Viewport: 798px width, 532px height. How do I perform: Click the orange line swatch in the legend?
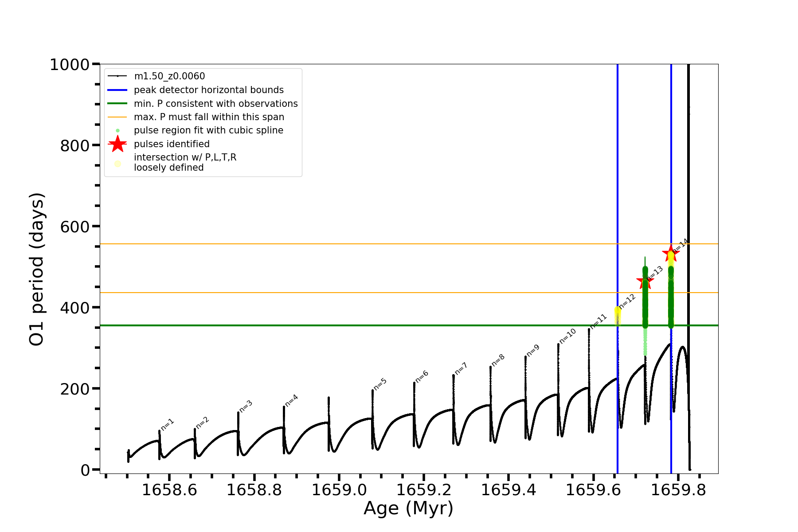point(117,117)
